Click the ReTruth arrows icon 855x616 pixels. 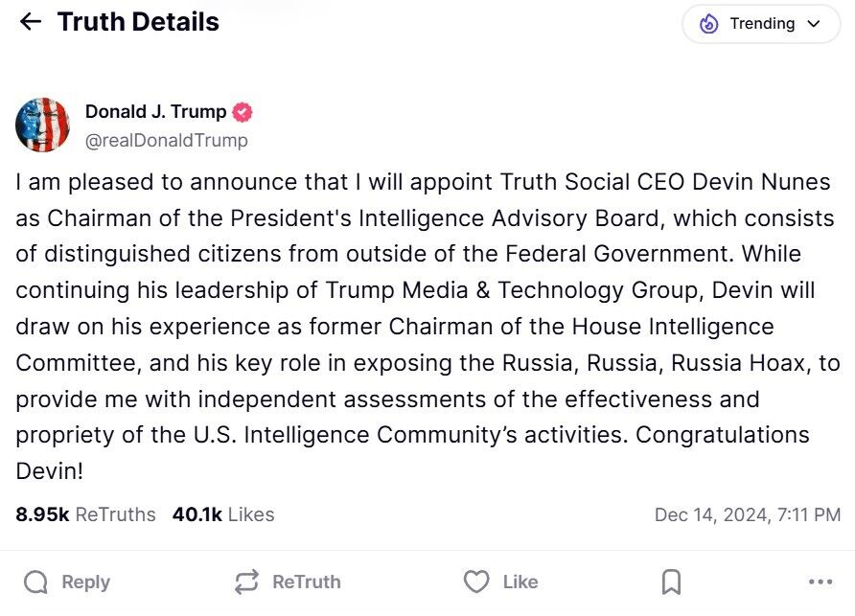(x=246, y=582)
